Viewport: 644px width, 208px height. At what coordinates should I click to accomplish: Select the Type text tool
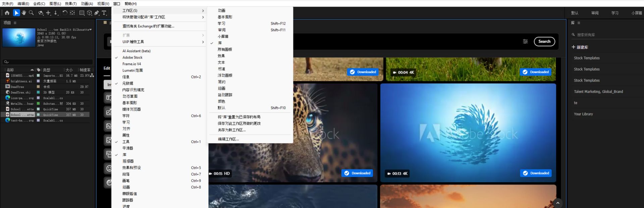(104, 13)
